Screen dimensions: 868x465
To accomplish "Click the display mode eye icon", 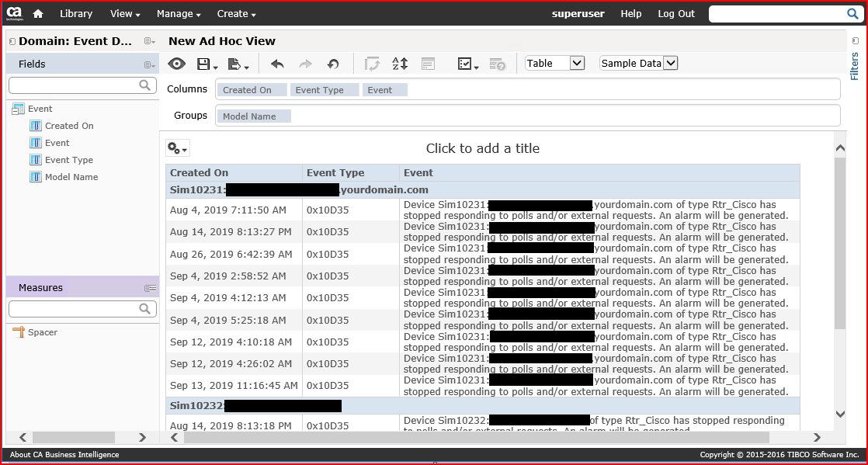I will [x=177, y=64].
